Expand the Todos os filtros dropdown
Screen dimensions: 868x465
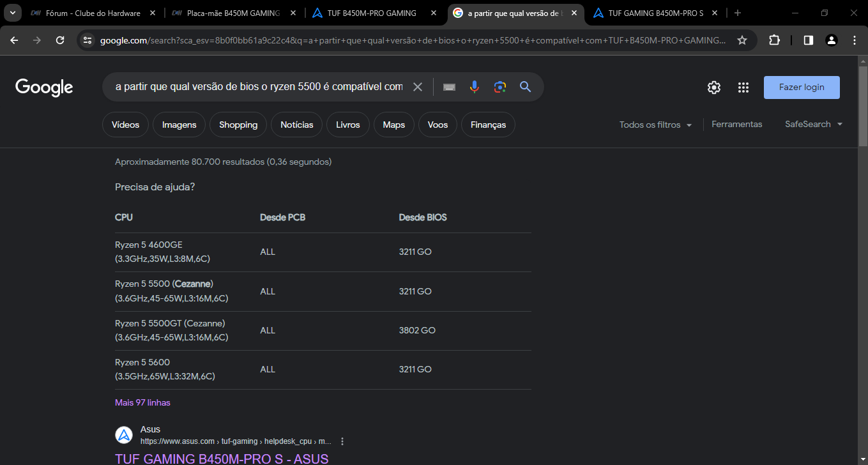tap(656, 125)
